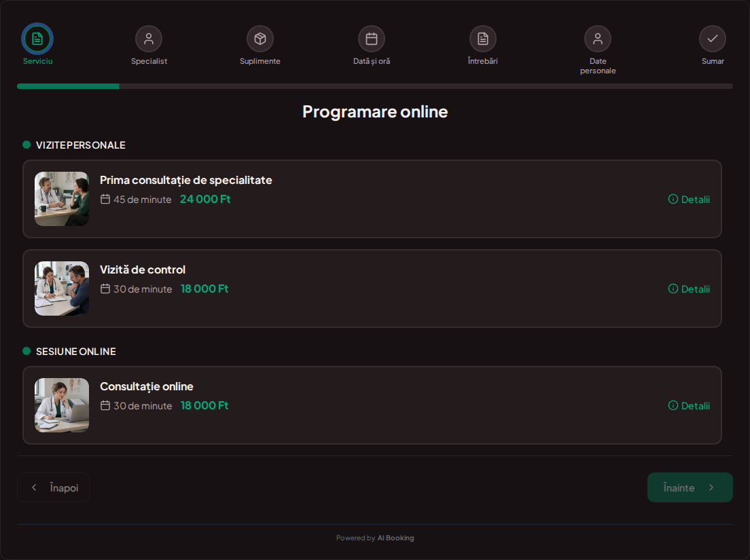
Task: Choose the Consultație online title
Action: 146,386
